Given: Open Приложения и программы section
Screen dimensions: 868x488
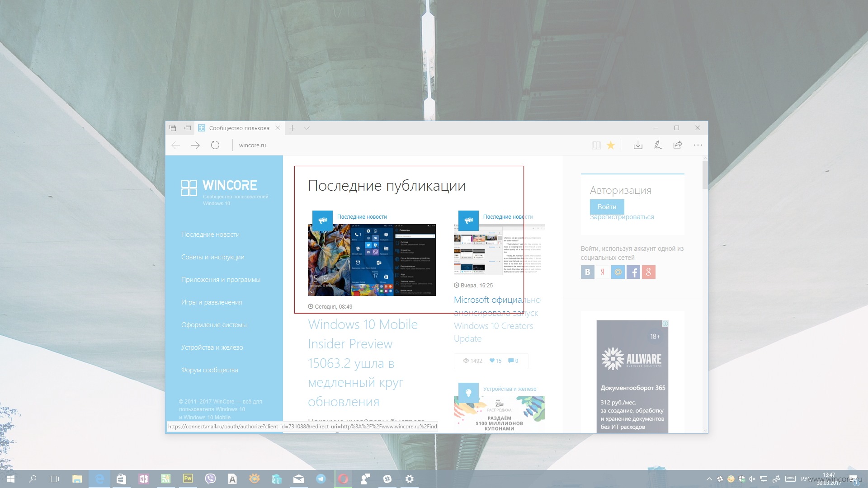Looking at the screenshot, I should [221, 280].
